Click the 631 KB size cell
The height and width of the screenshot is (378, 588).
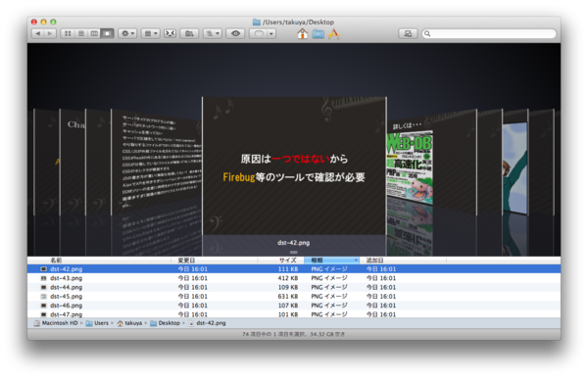(x=288, y=297)
